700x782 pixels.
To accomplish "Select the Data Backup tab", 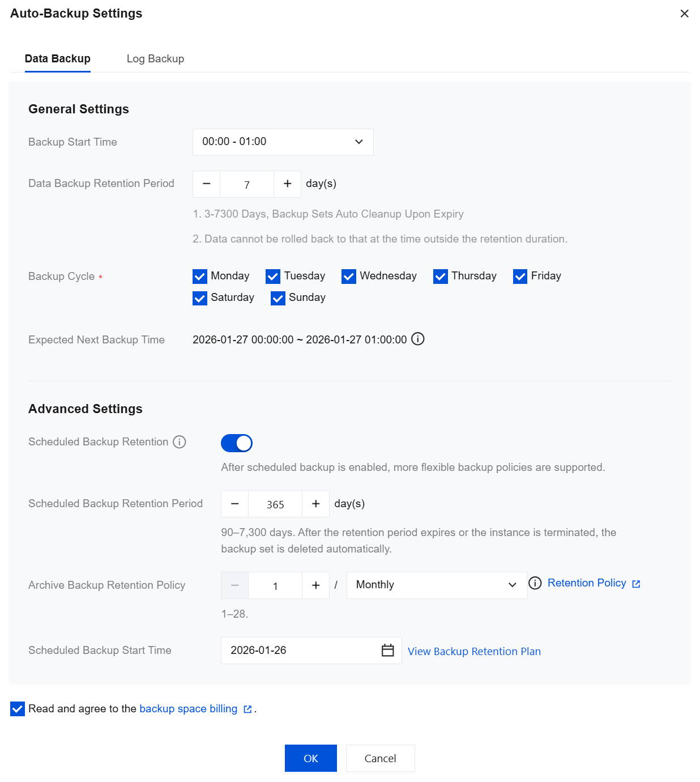I will [x=58, y=59].
